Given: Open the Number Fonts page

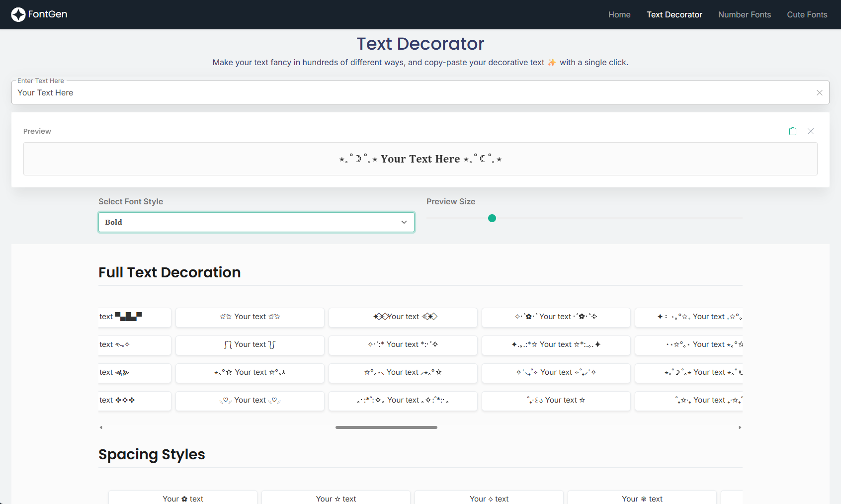Looking at the screenshot, I should tap(744, 14).
